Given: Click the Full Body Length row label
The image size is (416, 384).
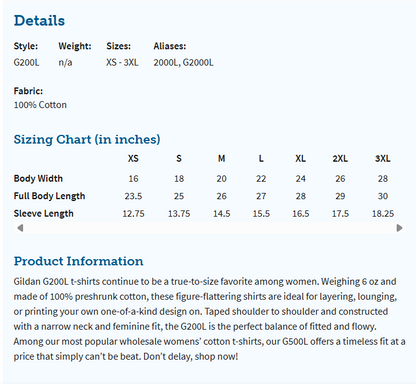Looking at the screenshot, I should (x=49, y=196).
